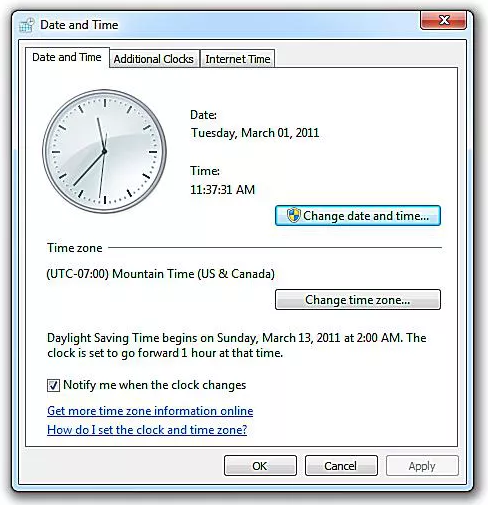Dismiss dialog with Cancel button
488x505 pixels.
click(341, 466)
